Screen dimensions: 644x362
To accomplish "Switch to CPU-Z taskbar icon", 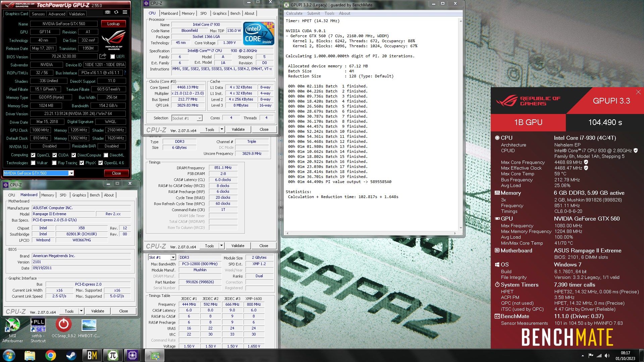I will [x=132, y=355].
